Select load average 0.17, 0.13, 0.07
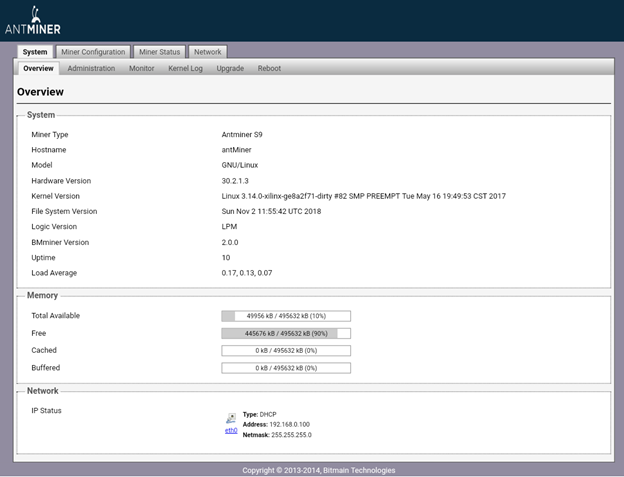The image size is (624, 477). click(x=247, y=273)
